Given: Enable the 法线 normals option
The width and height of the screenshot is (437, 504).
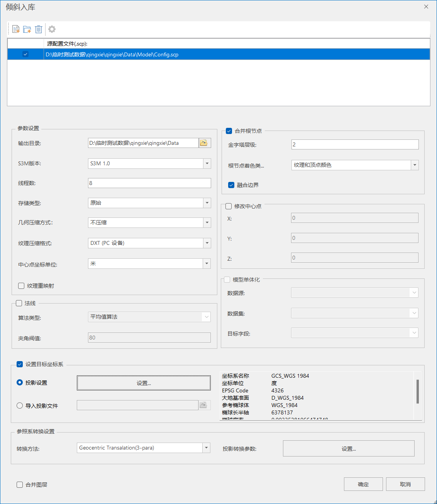Looking at the screenshot, I should [19, 303].
